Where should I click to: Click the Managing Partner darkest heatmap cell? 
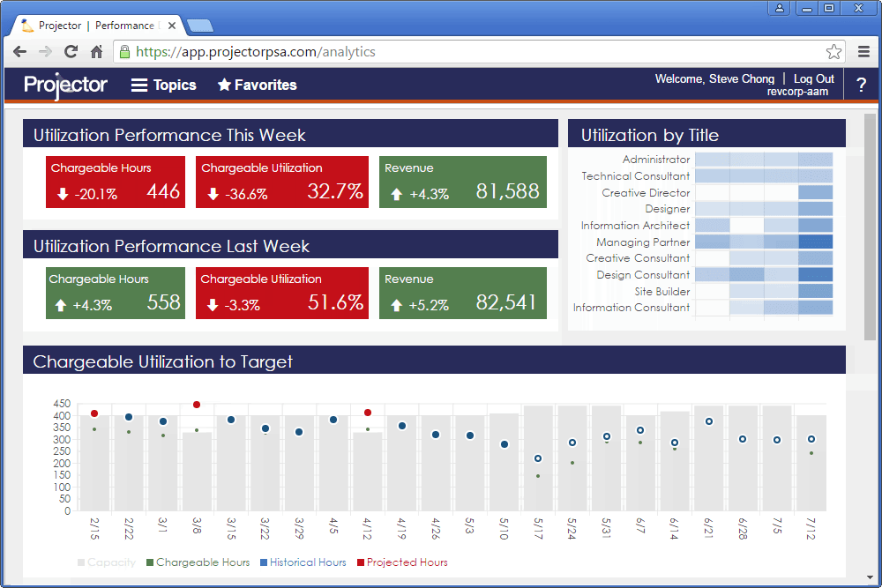(815, 242)
